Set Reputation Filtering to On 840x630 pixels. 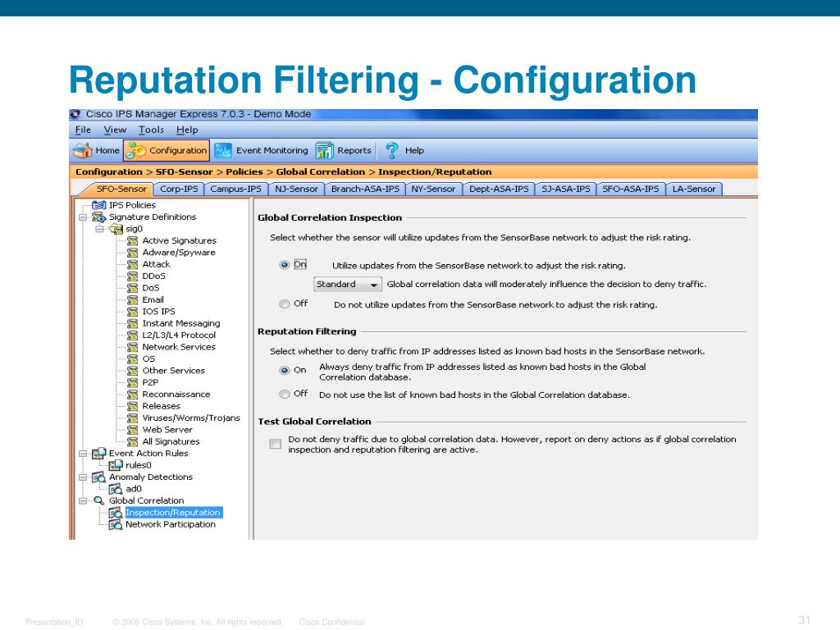(285, 370)
